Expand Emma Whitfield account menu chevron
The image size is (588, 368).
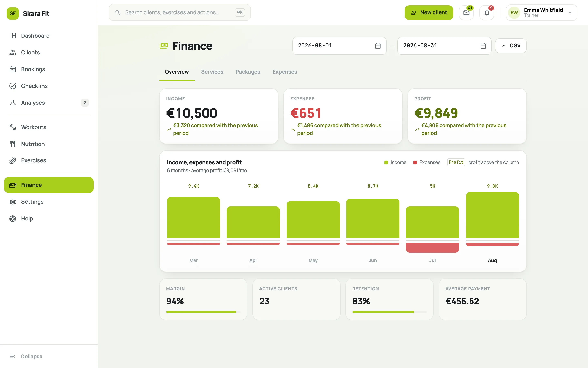(570, 13)
